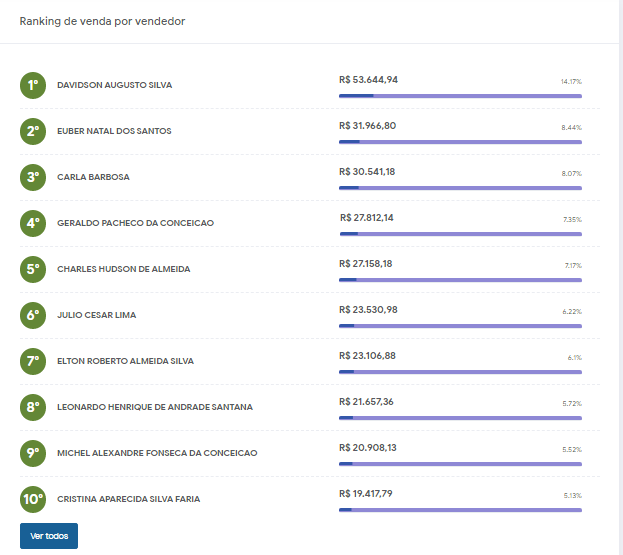Select seller Davidson Augusto Silva
Screen dimensions: 623x555
pyautogui.click(x=114, y=85)
